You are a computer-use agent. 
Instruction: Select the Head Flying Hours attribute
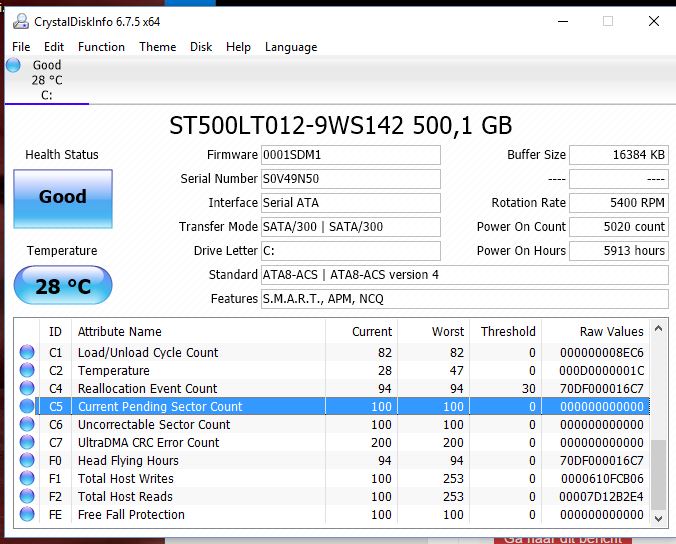point(128,461)
